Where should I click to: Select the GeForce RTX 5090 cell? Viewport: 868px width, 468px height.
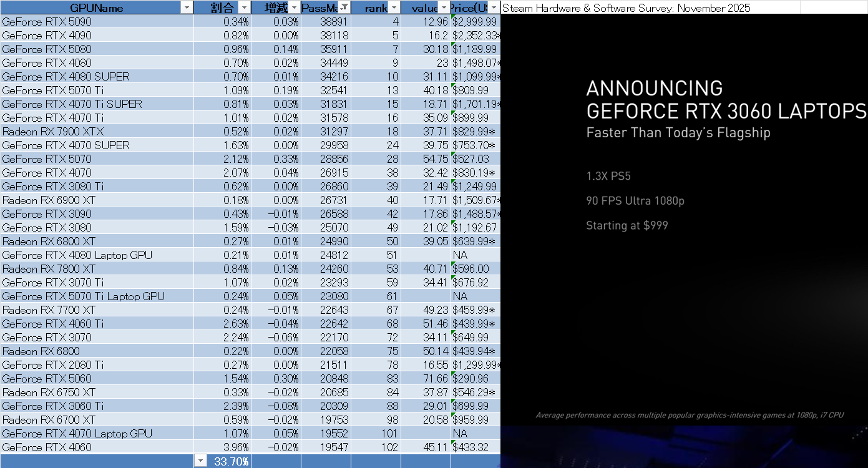tap(97, 22)
